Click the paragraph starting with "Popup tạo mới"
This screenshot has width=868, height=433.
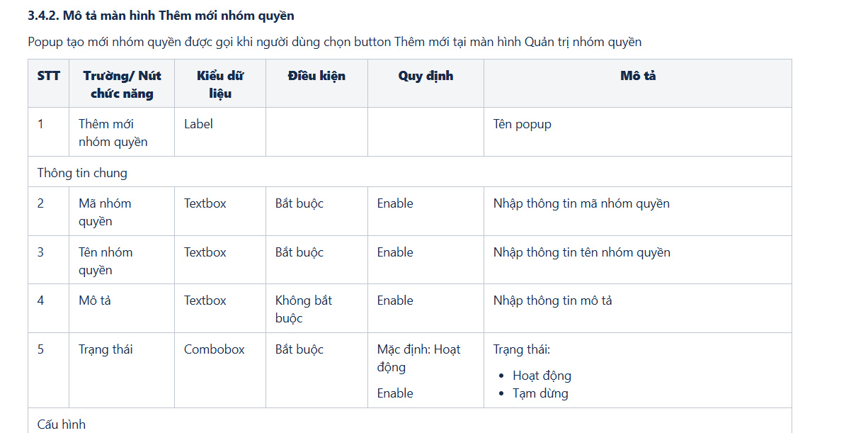click(x=334, y=42)
